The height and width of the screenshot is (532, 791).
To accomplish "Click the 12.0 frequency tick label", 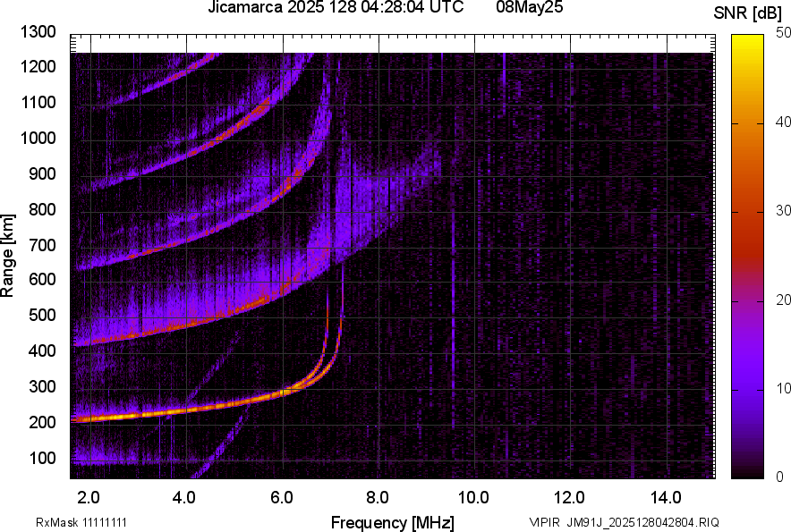I will 569,498.
